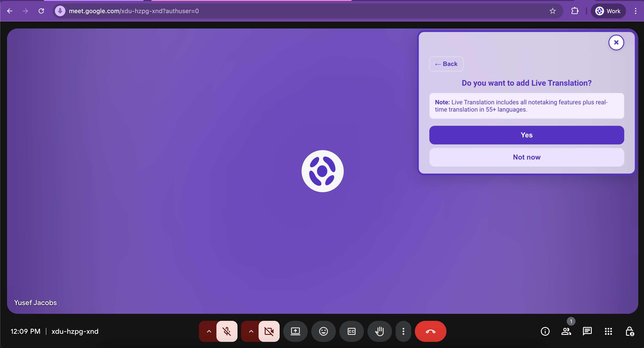Open the activities grid icon
The image size is (644, 348).
[608, 331]
